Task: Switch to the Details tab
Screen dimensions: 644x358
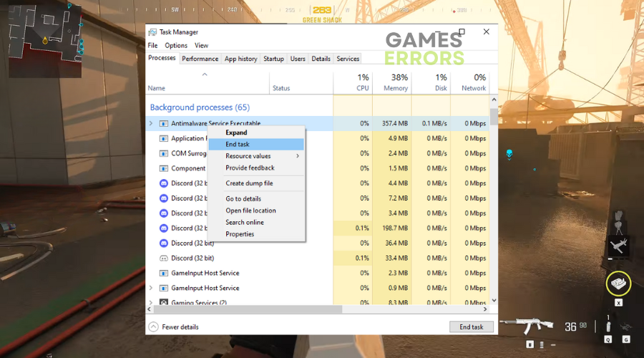Action: 321,59
